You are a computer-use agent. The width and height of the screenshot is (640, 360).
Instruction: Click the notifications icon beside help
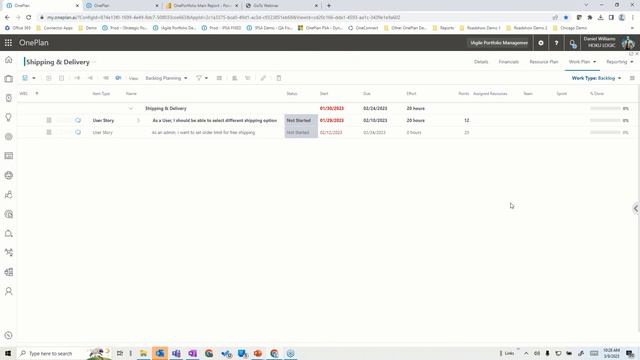(573, 43)
